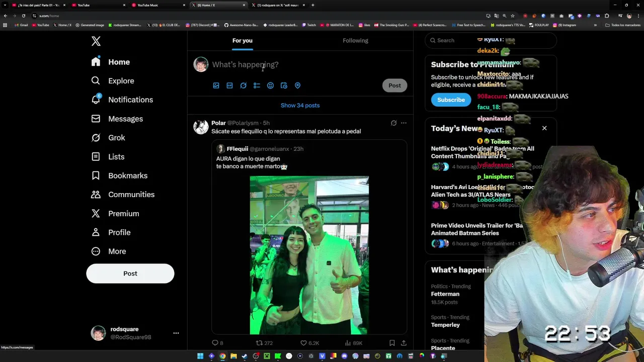Open Grok from the sidebar
The height and width of the screenshot is (362, 644).
[108, 138]
